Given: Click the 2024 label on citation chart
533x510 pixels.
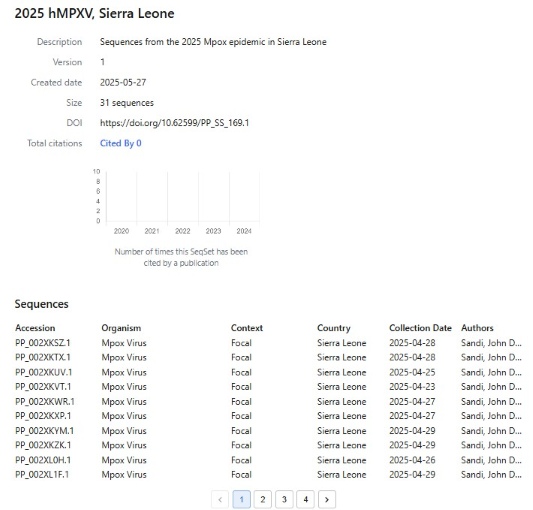Looking at the screenshot, I should [244, 231].
